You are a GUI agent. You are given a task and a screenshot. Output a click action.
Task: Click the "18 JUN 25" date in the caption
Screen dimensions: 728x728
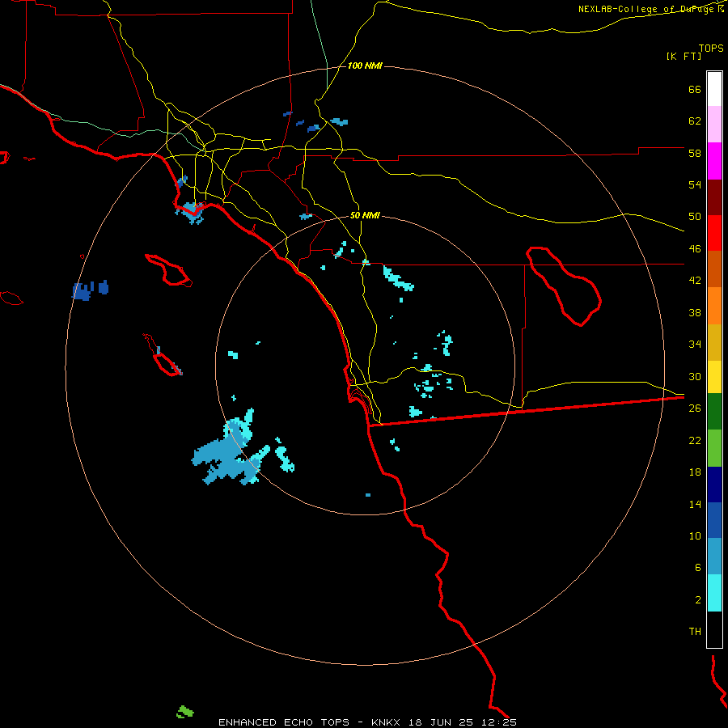pos(441,722)
